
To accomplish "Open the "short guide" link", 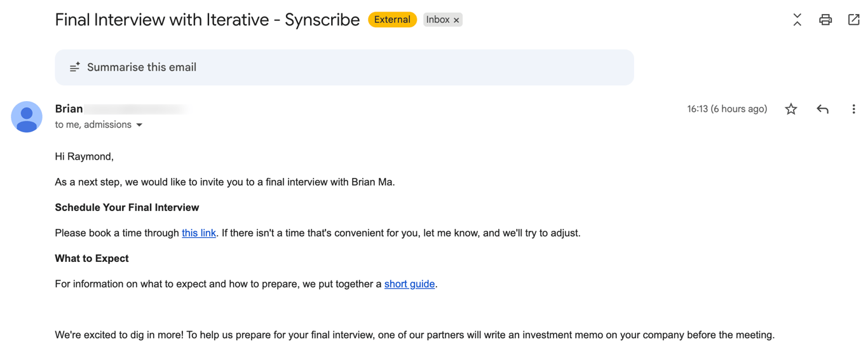I will point(409,284).
